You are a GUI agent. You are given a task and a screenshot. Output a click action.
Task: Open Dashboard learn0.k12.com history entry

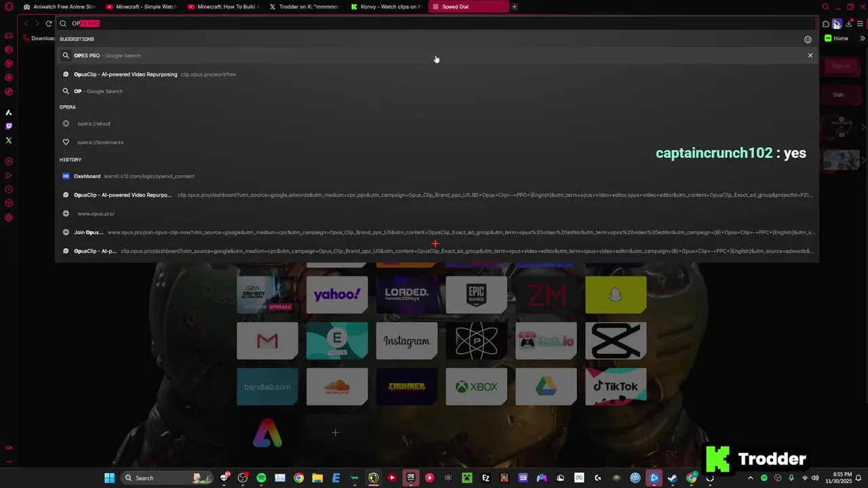[x=437, y=176]
